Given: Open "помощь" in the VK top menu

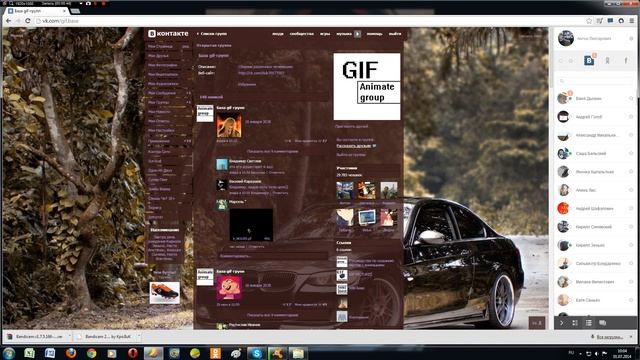Looking at the screenshot, I should (x=374, y=34).
